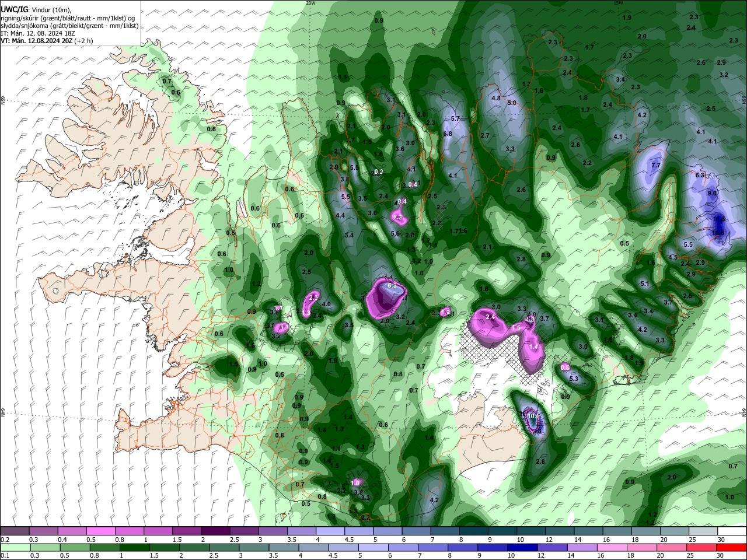This screenshot has height=560, width=747.
Task: Click the 11.3 precipitation value in the dark blue area
Action: [x=719, y=219]
